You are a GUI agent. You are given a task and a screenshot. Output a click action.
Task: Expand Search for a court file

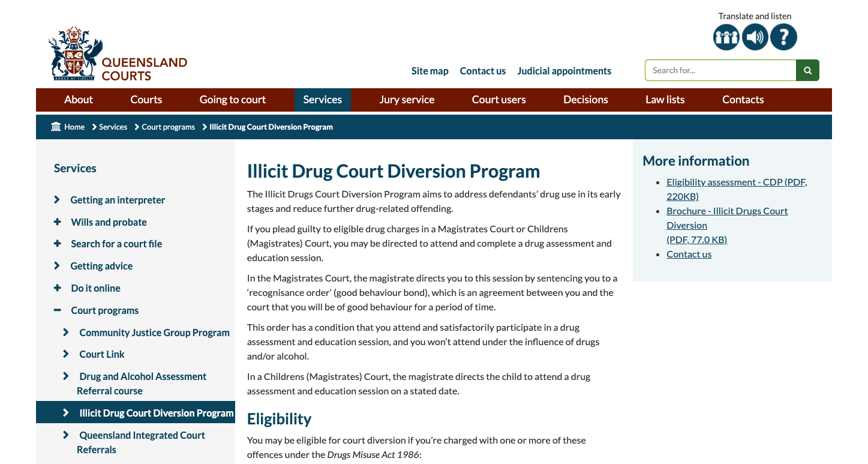click(x=58, y=244)
